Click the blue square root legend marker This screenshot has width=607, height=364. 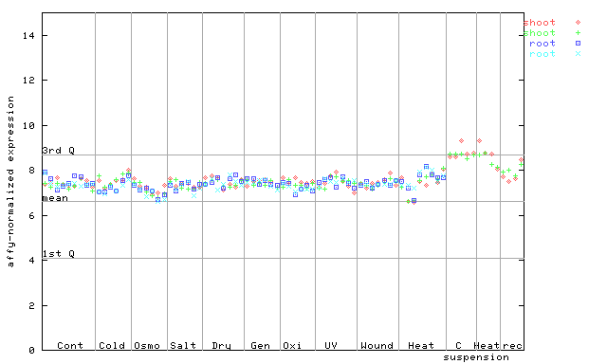578,44
